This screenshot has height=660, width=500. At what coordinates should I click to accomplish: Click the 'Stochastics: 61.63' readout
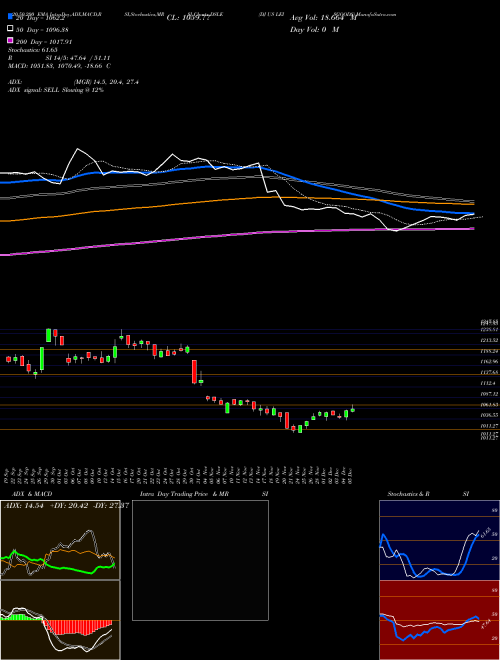[33, 50]
